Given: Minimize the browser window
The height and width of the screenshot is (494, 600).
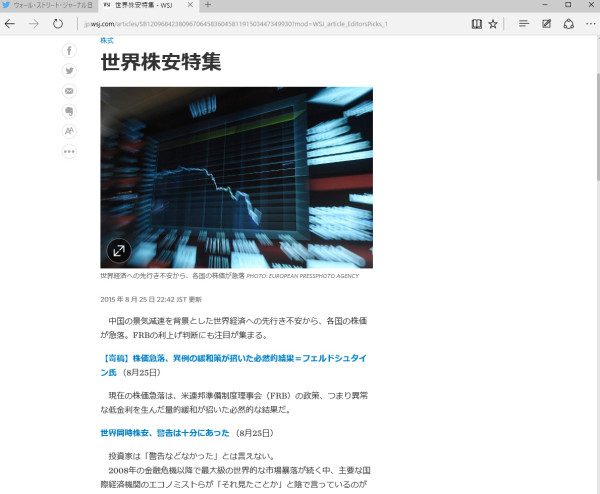Looking at the screenshot, I should tap(545, 5).
